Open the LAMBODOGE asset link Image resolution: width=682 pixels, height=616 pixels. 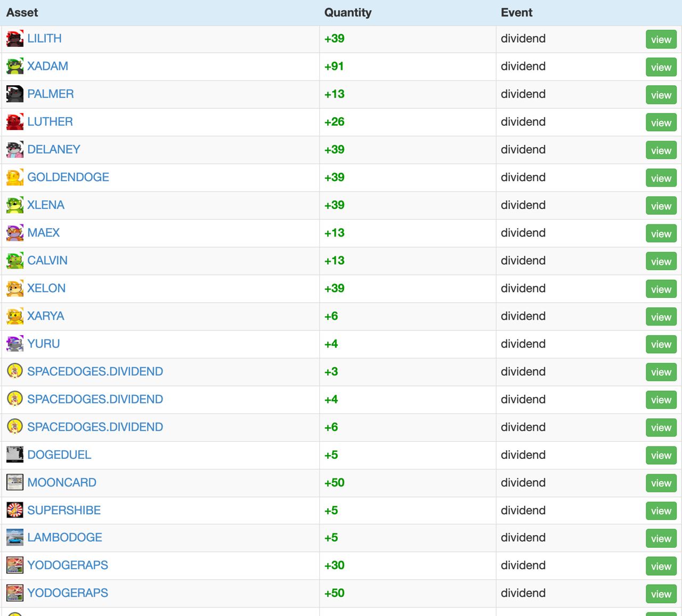[x=64, y=537]
